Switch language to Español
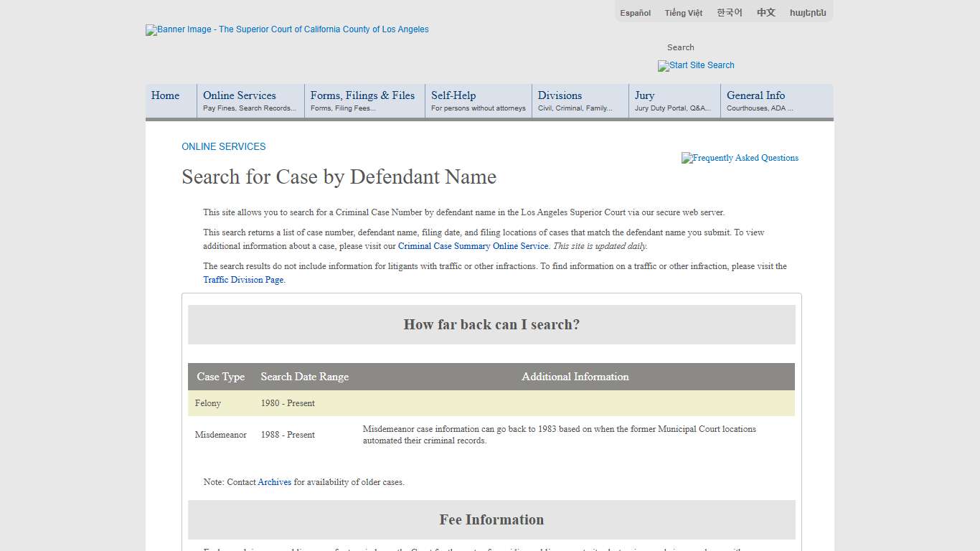 point(635,13)
